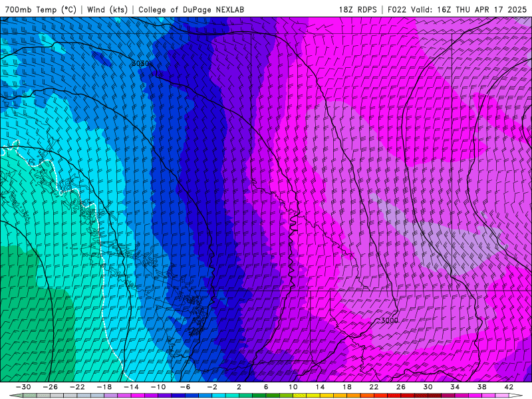
Task: Click the 18 color scale label
Action: 347,387
